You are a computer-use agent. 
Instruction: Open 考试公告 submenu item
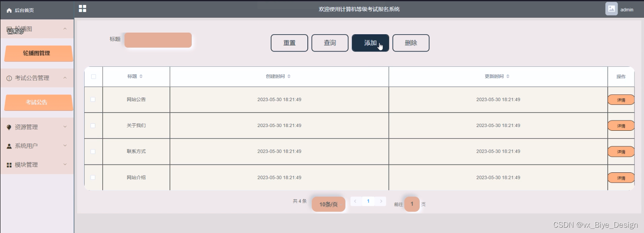[38, 102]
